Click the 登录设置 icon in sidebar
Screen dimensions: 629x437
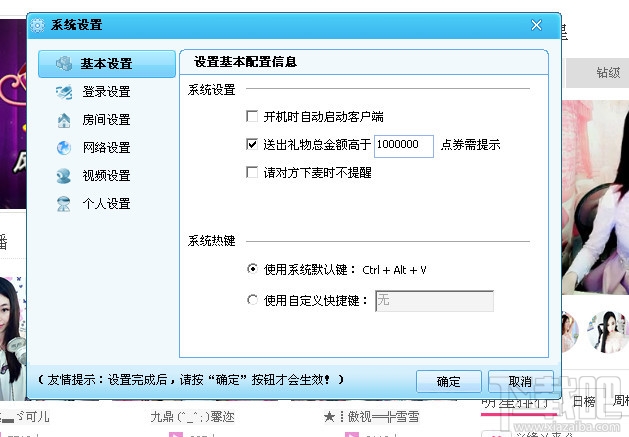pos(64,92)
